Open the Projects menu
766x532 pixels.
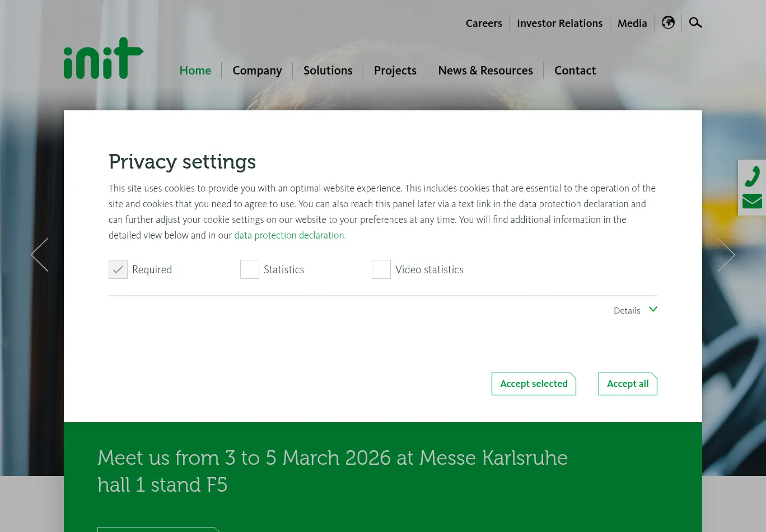pos(395,71)
